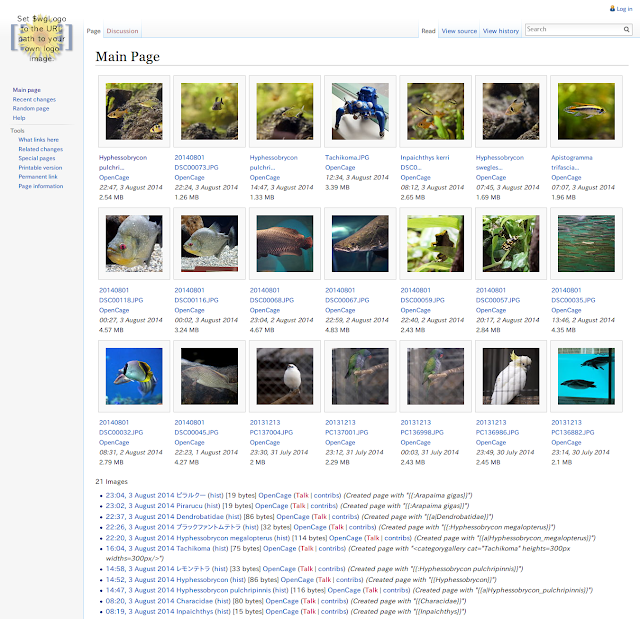Open the PC137004.JPG white bird thumbnail

click(285, 376)
